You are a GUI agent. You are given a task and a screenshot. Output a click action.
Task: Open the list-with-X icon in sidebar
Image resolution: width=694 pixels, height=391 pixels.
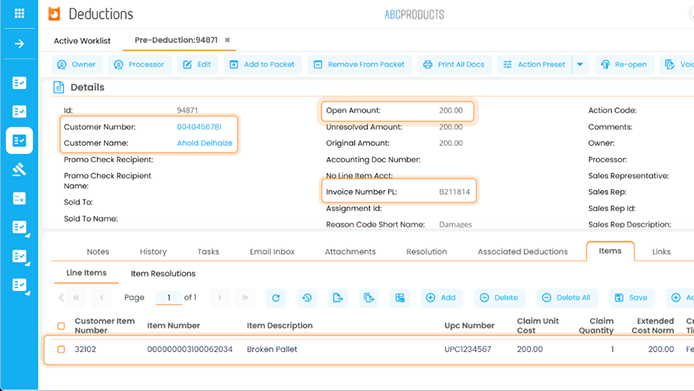tap(19, 198)
